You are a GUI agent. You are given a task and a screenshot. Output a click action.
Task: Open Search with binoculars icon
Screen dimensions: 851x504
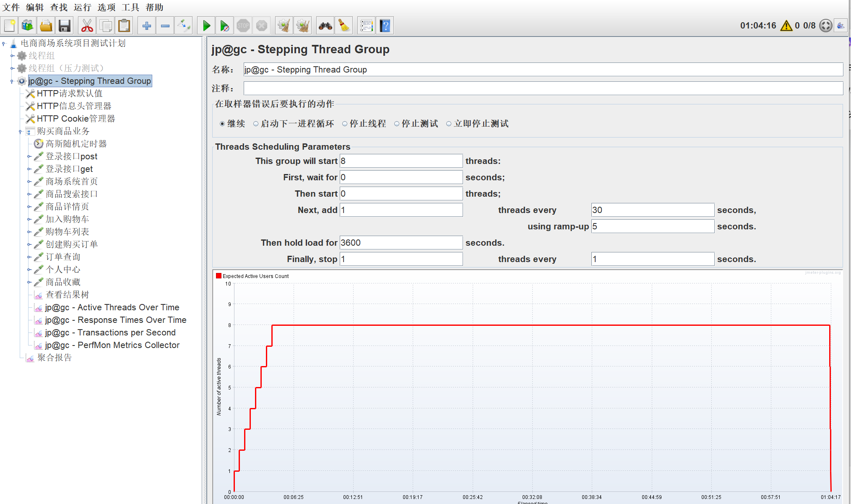coord(325,26)
